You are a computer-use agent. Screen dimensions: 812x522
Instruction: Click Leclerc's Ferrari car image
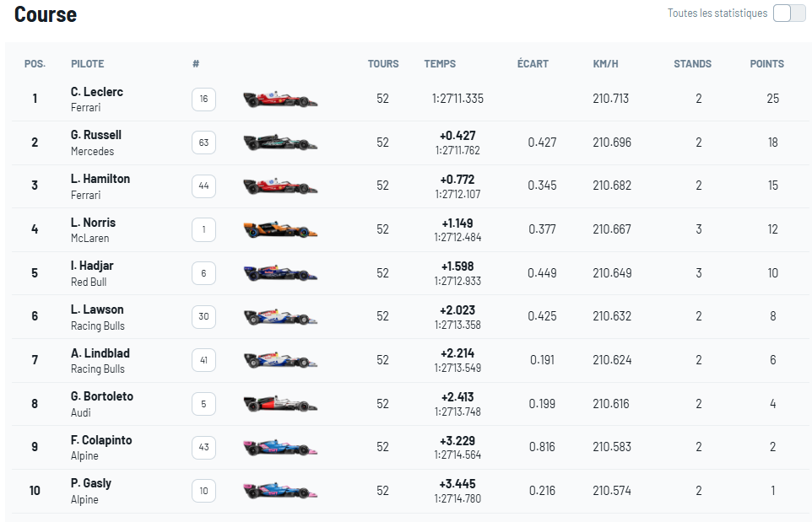pyautogui.click(x=280, y=99)
